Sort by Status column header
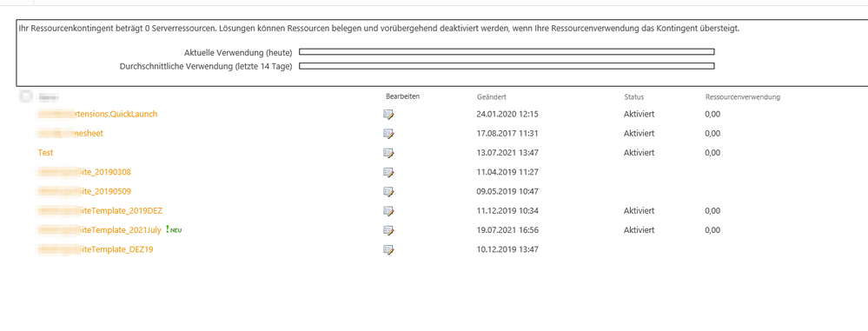The width and height of the screenshot is (868, 331). coord(633,96)
